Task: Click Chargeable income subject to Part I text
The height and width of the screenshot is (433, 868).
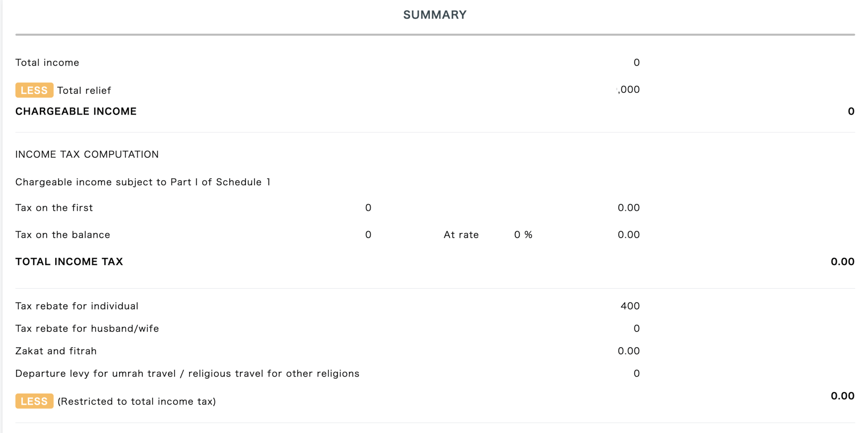Action: pyautogui.click(x=143, y=182)
